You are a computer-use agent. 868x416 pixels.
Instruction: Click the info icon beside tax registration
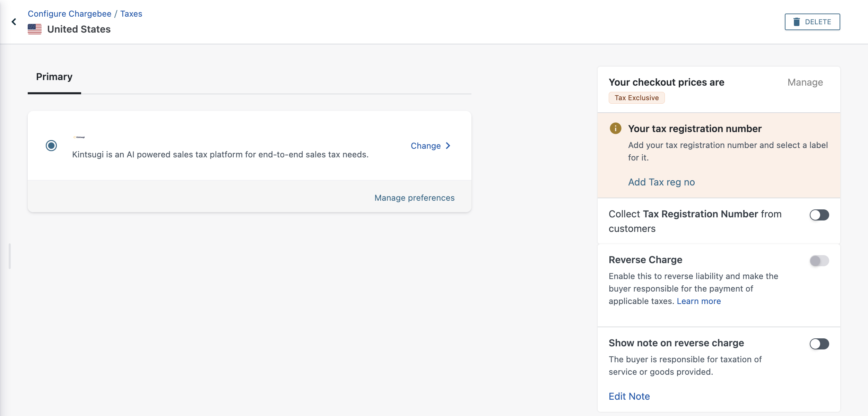pyautogui.click(x=615, y=128)
